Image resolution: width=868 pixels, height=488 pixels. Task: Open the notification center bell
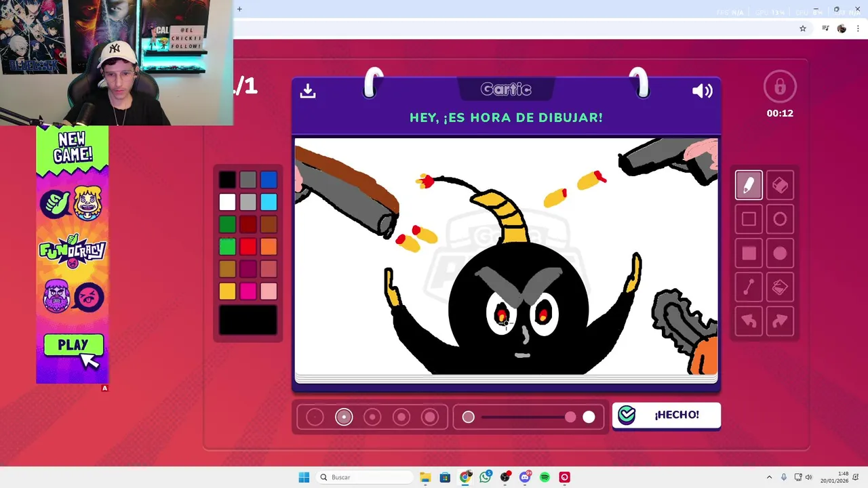coord(856,477)
